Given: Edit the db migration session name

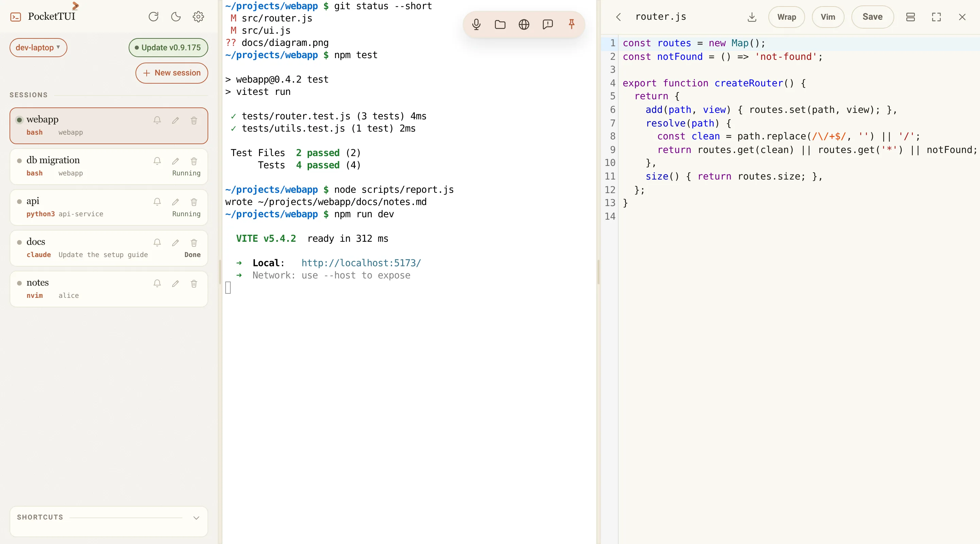Looking at the screenshot, I should click(x=175, y=161).
